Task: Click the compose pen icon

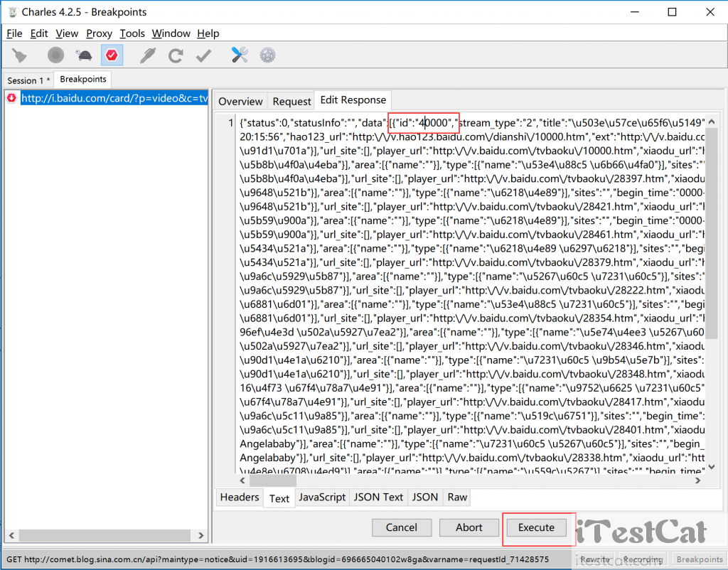Action: [x=147, y=55]
